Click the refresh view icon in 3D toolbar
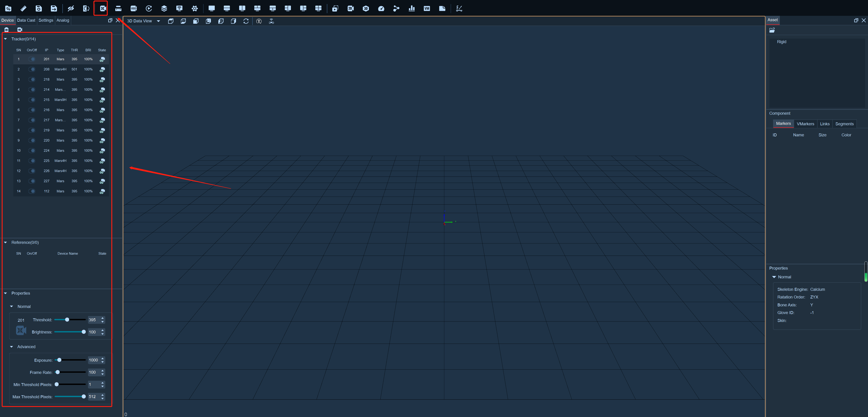The width and height of the screenshot is (868, 417). 246,21
